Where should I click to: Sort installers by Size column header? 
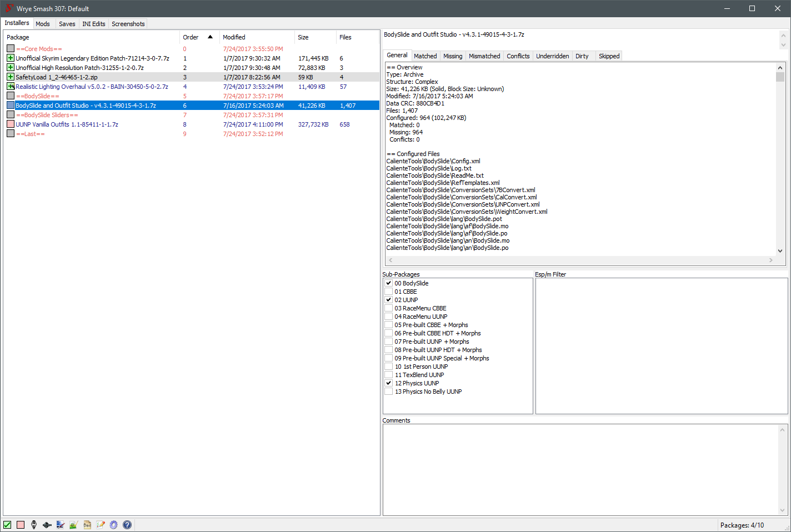click(316, 37)
